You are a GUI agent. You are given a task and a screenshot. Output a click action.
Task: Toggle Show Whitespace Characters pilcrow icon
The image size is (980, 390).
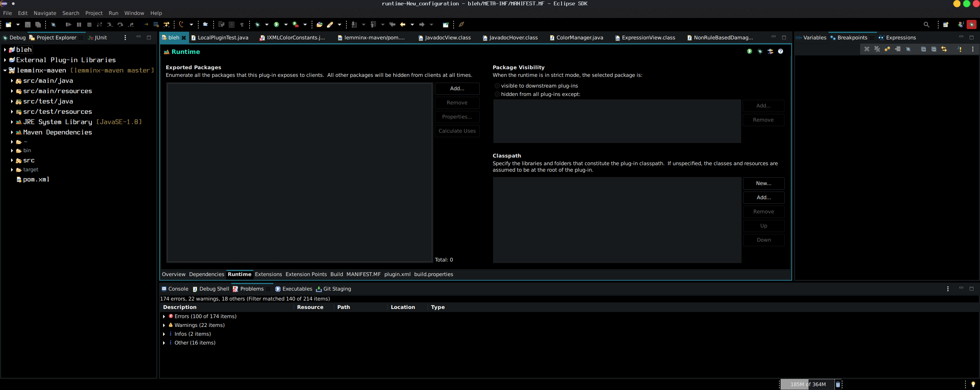(x=242, y=24)
